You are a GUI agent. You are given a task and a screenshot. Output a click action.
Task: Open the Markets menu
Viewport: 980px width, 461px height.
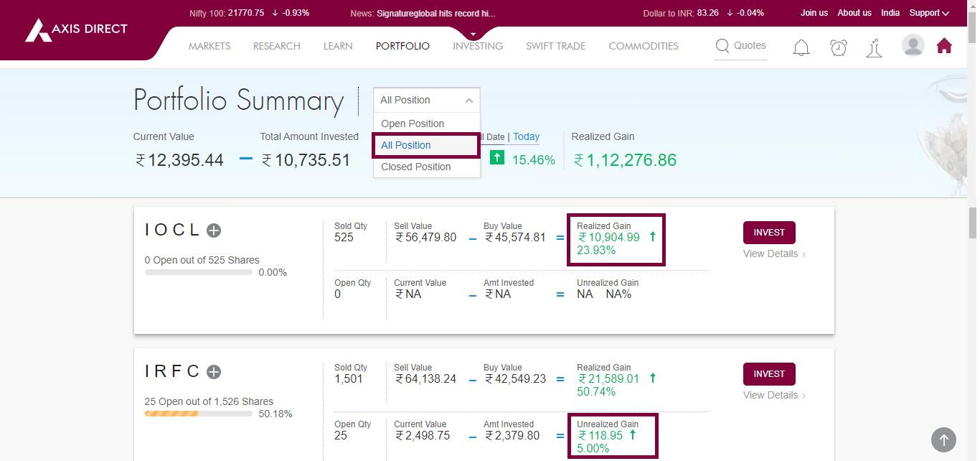(x=209, y=46)
